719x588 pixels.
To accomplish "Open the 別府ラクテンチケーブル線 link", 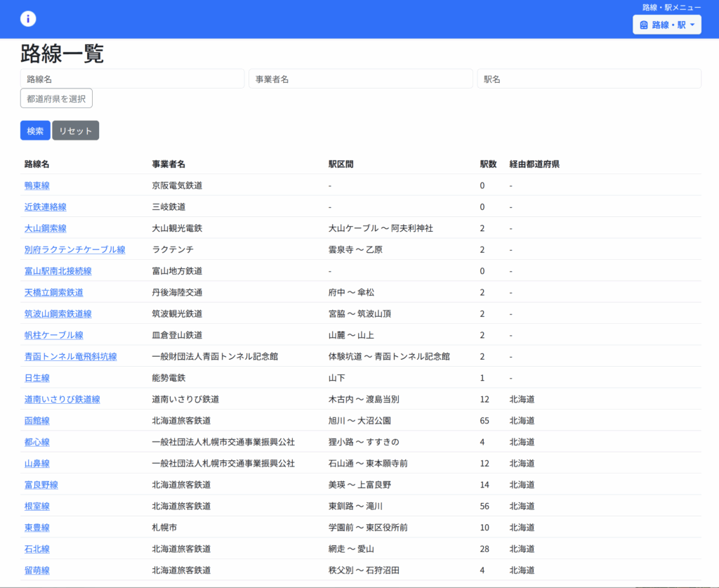I will [74, 250].
